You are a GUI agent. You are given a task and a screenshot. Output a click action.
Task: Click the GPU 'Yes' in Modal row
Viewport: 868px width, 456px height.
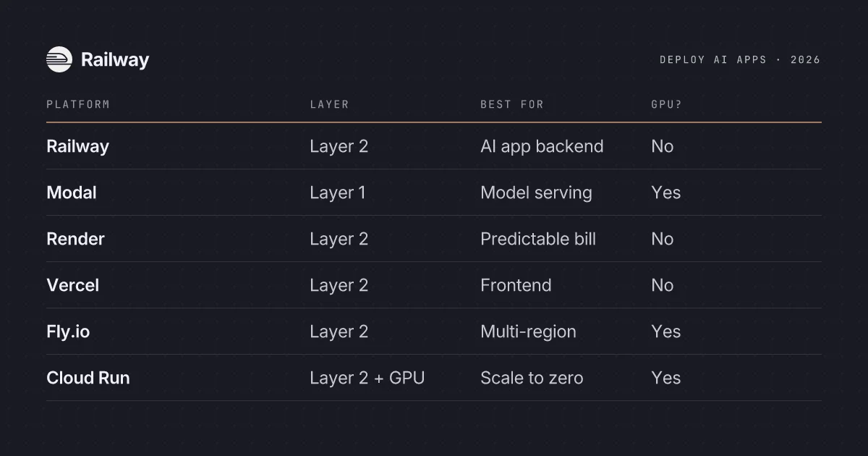(x=666, y=193)
